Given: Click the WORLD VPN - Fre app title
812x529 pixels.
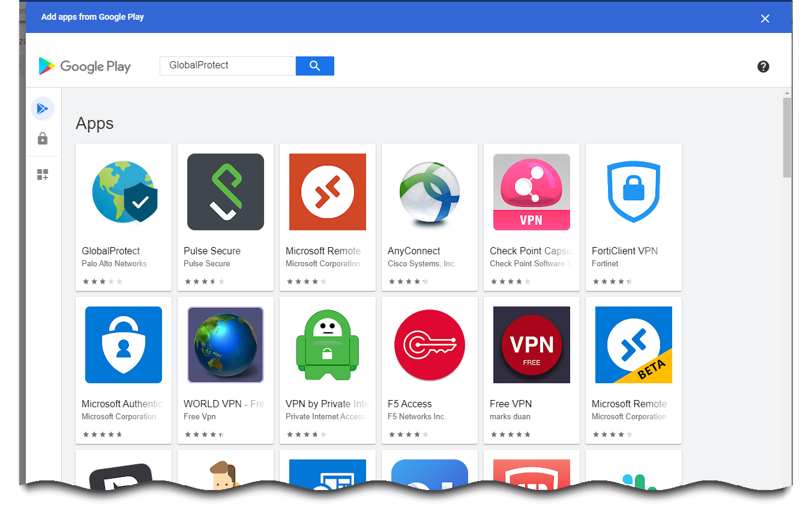Looking at the screenshot, I should coord(224,404).
